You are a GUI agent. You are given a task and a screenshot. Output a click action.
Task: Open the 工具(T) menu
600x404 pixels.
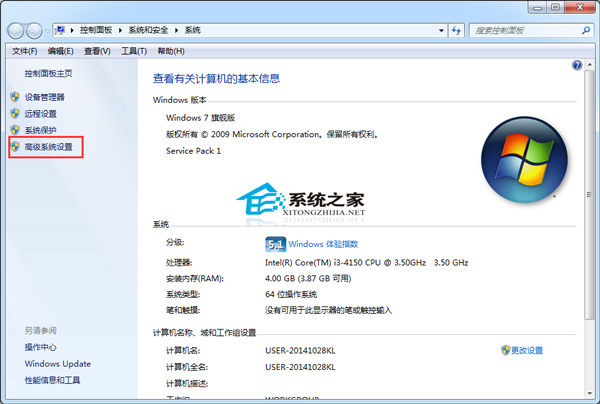pyautogui.click(x=134, y=51)
